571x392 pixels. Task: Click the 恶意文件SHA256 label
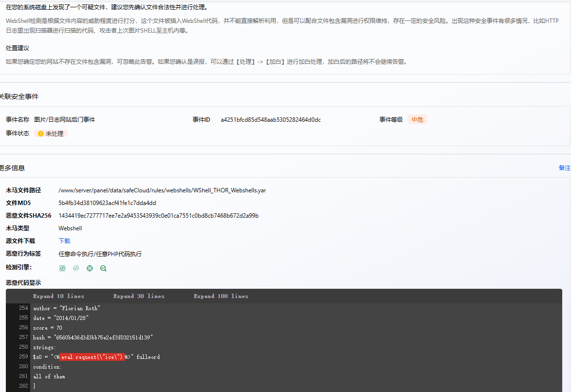pyautogui.click(x=28, y=216)
